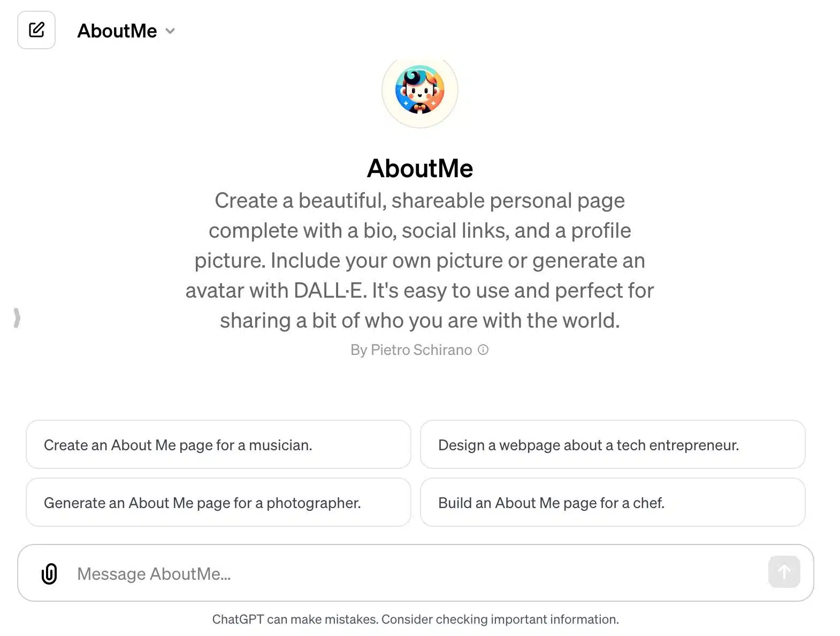Open info icon beside Pietro Schirano
Viewport: 840px width, 636px height.
pyautogui.click(x=483, y=350)
